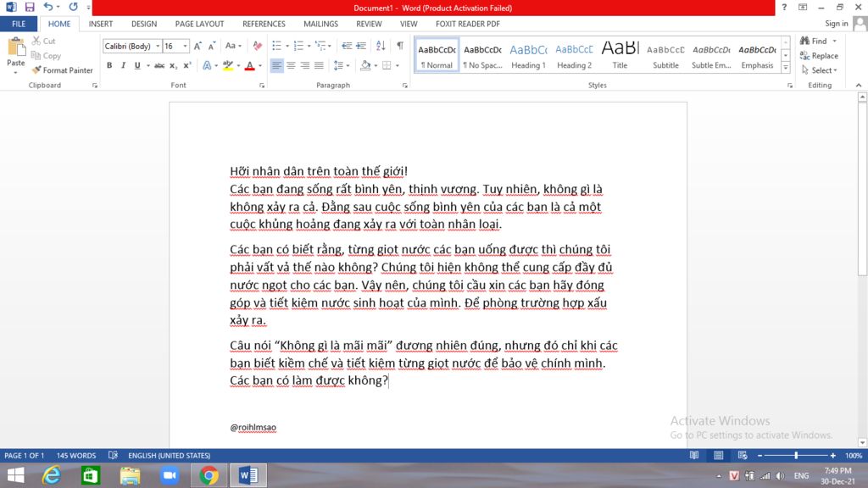Switch to DESIGN tab
Image resolution: width=868 pixels, height=488 pixels.
144,24
